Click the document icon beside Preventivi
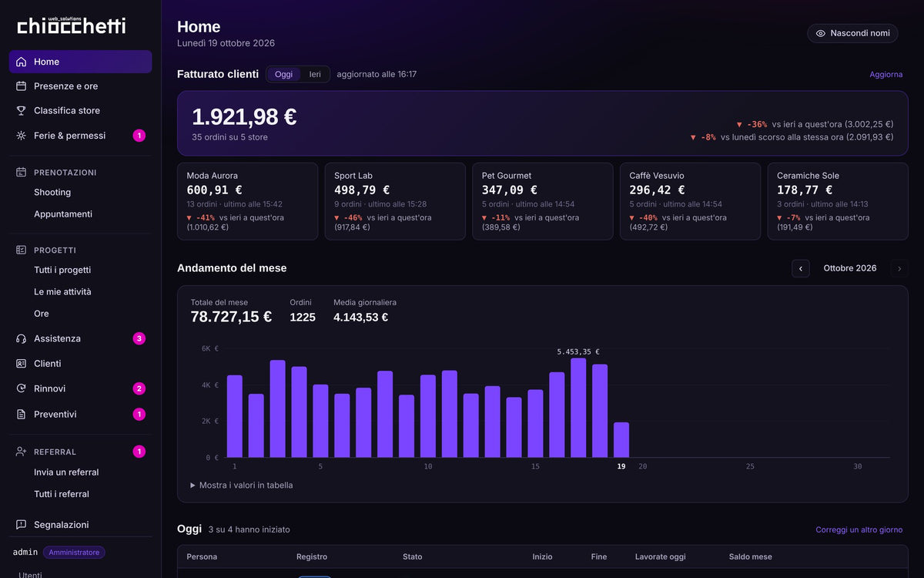 click(x=21, y=414)
